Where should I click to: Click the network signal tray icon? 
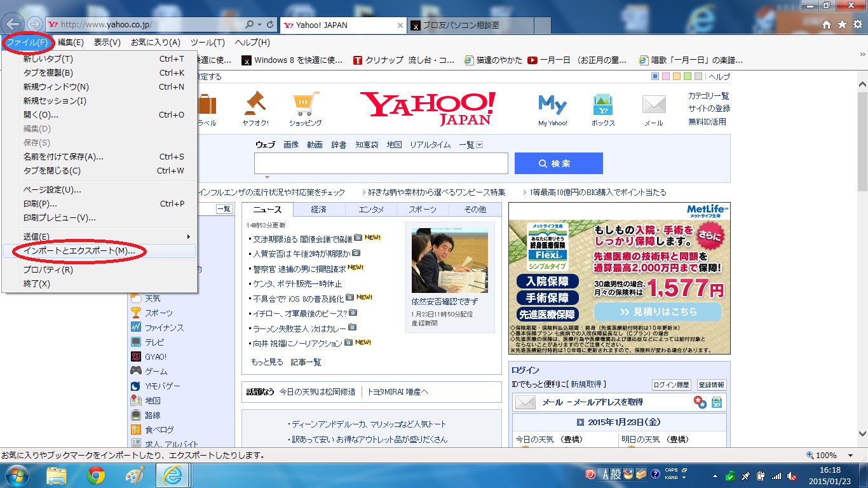[776, 475]
